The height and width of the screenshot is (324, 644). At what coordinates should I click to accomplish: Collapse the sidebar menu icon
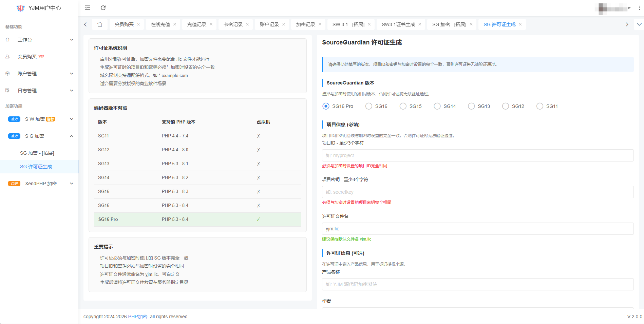pos(88,8)
